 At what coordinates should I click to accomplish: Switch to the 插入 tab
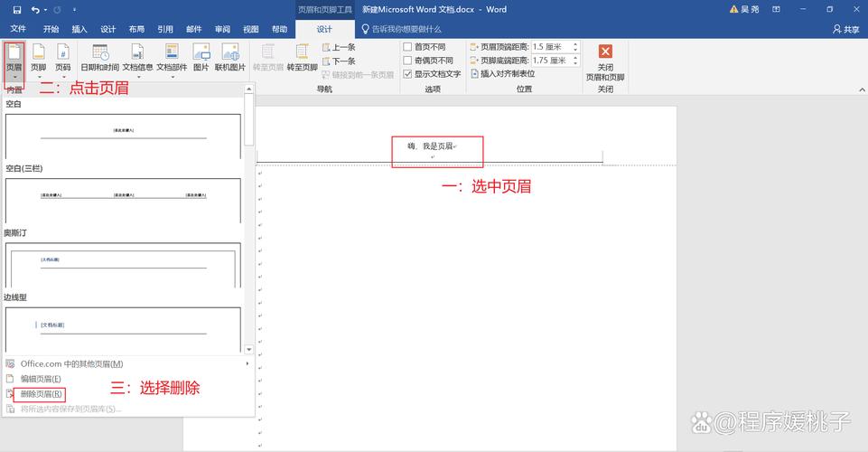[x=79, y=29]
